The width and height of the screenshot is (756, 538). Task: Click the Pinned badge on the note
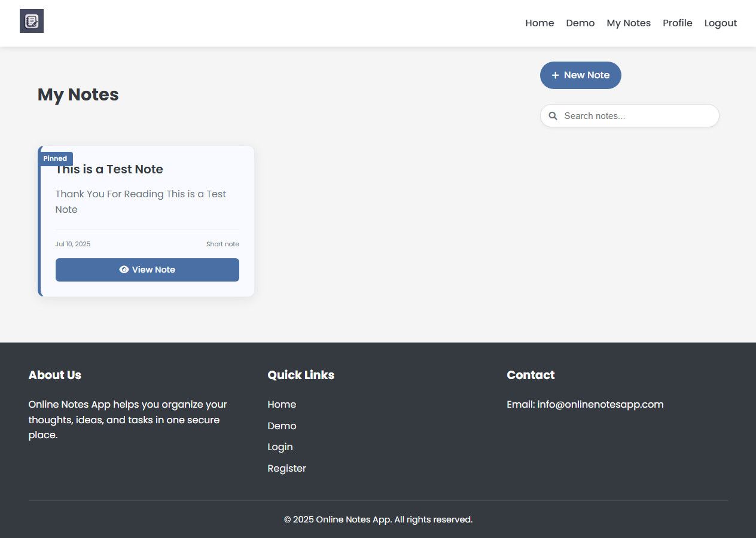point(55,158)
